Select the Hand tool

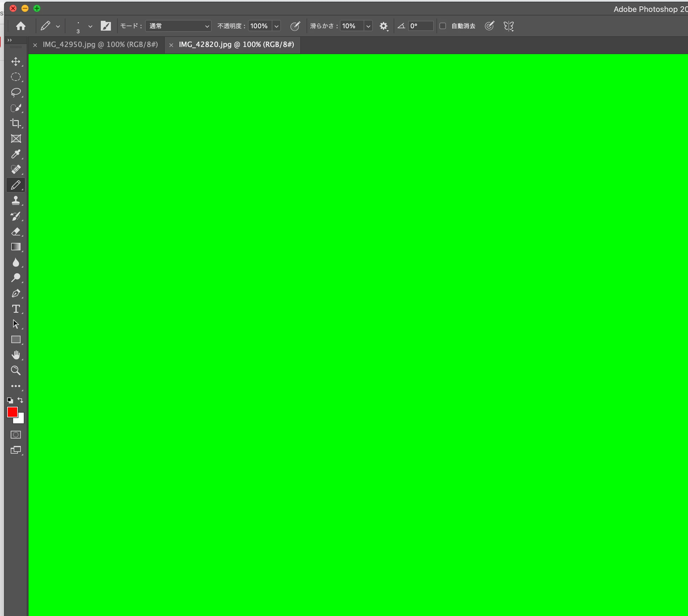point(15,355)
